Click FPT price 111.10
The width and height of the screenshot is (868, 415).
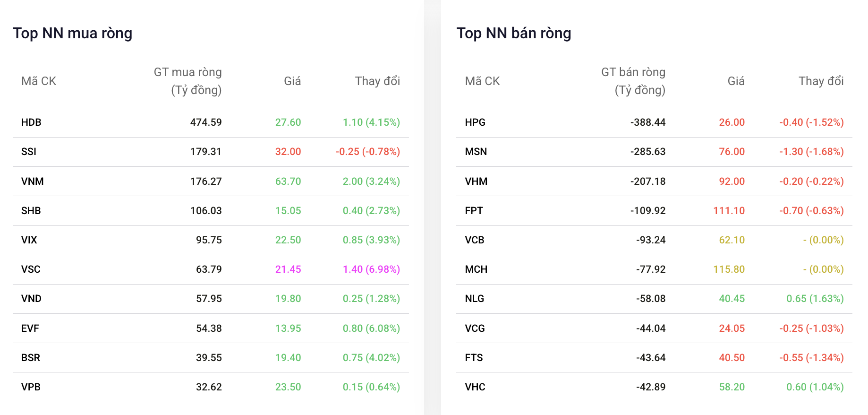729,211
